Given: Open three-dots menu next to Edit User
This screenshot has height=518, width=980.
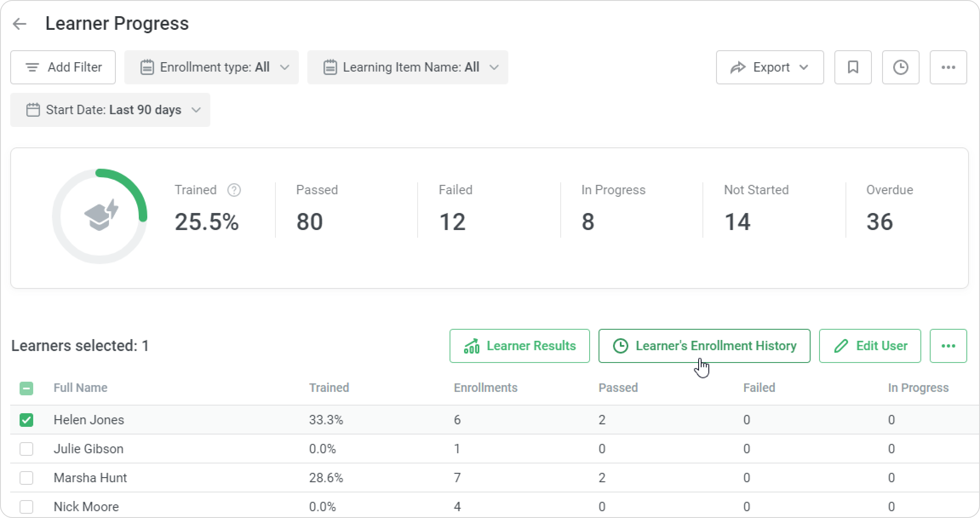Looking at the screenshot, I should click(948, 346).
